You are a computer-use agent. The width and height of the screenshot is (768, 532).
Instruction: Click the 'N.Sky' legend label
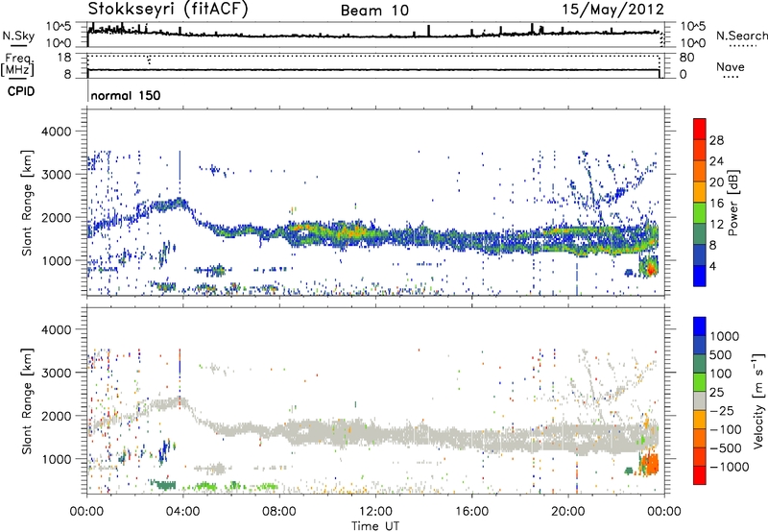click(x=18, y=36)
